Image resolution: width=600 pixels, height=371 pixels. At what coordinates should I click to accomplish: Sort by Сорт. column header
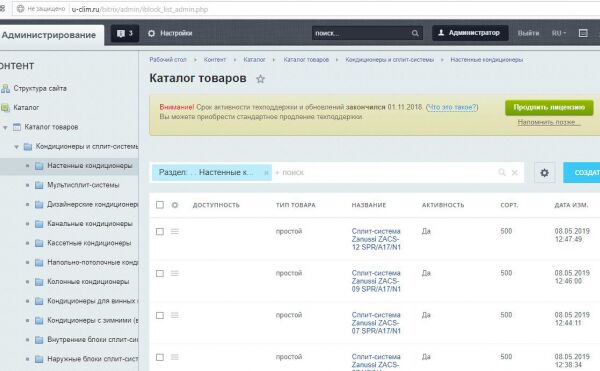coord(509,205)
